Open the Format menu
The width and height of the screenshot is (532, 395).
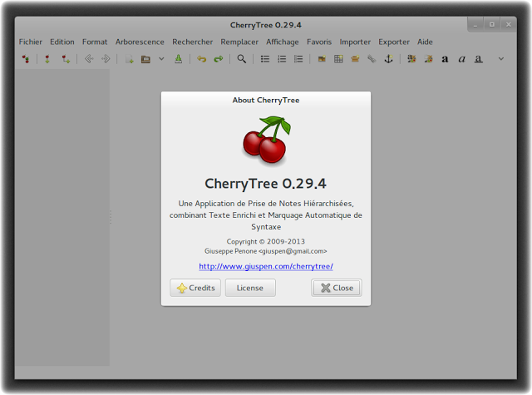point(95,42)
